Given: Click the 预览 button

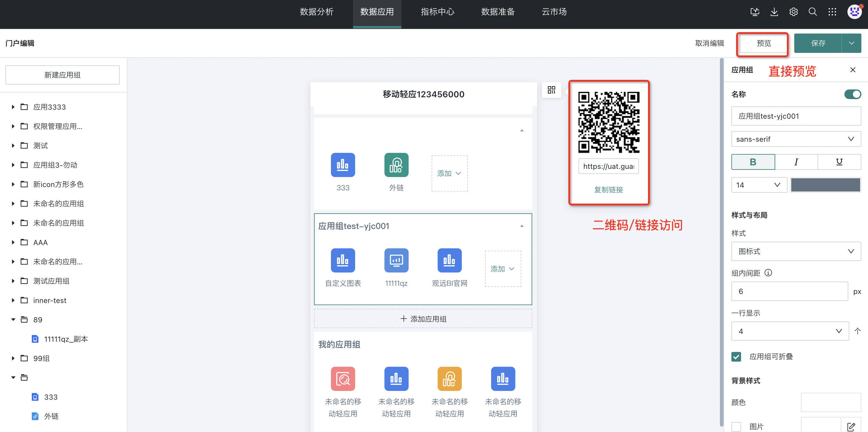Looking at the screenshot, I should [763, 44].
